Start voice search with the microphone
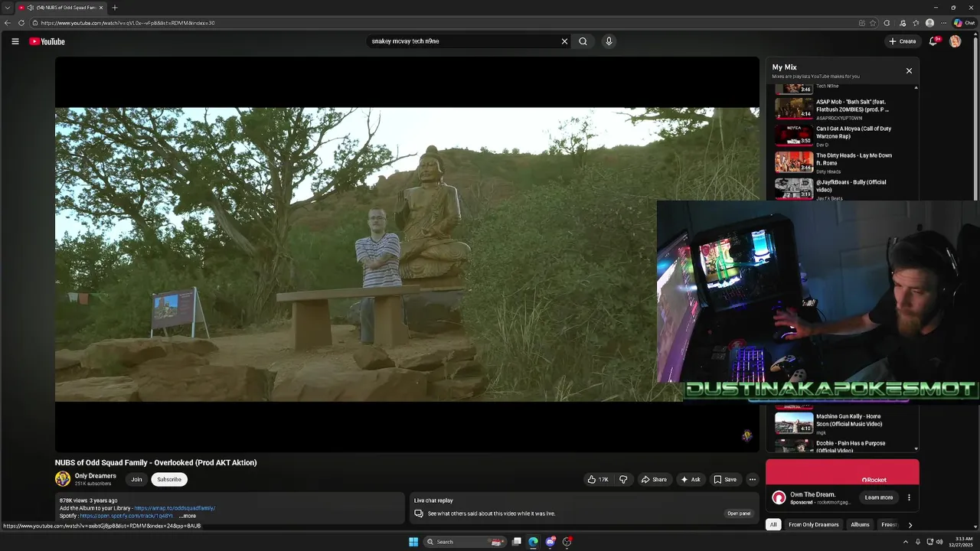The image size is (980, 551). 609,41
